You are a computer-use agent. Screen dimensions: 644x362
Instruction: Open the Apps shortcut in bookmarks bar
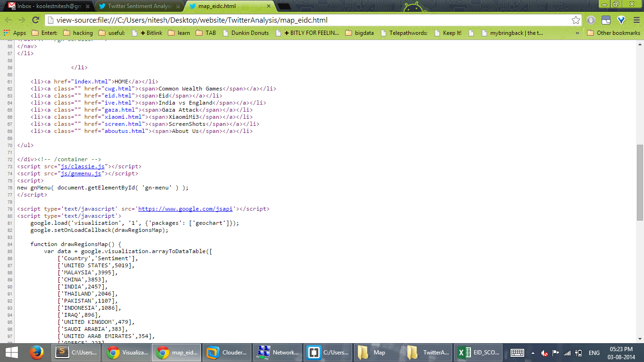(15, 33)
